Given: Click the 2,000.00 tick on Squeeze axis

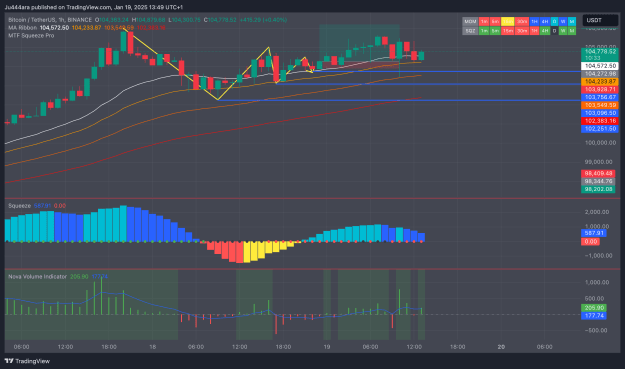Looking at the screenshot, I should tap(597, 212).
